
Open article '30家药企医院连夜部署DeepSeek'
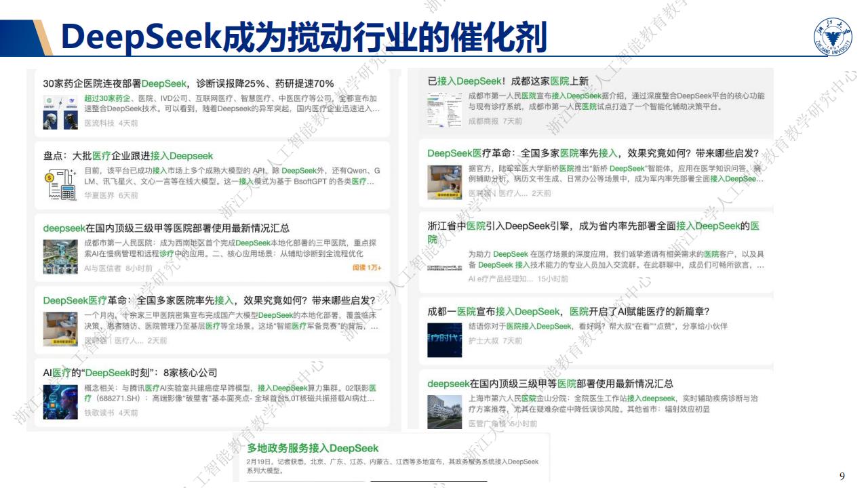[189, 83]
